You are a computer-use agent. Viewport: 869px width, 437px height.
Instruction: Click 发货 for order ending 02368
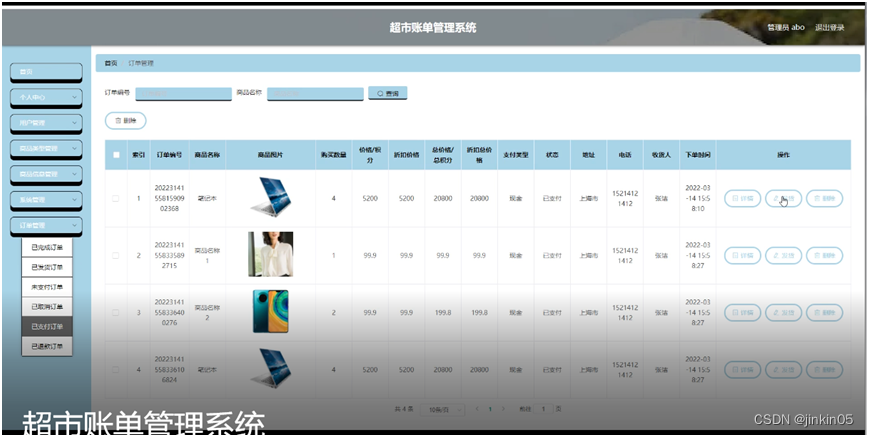click(x=784, y=198)
